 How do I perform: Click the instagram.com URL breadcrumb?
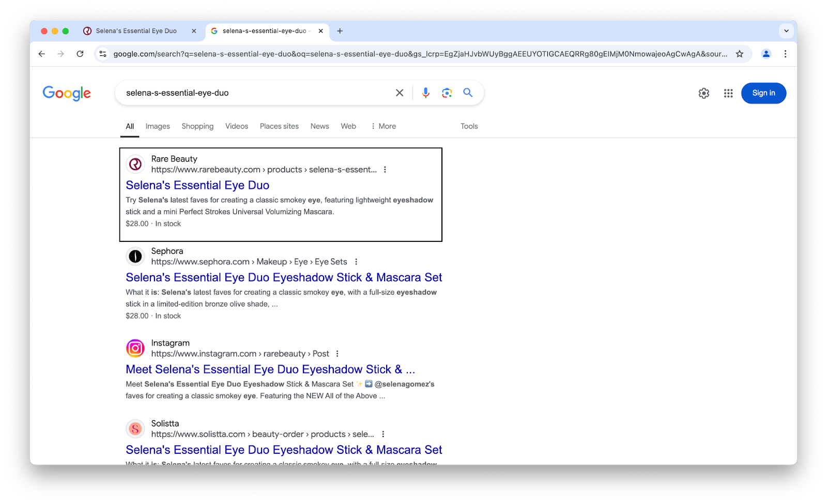240,354
